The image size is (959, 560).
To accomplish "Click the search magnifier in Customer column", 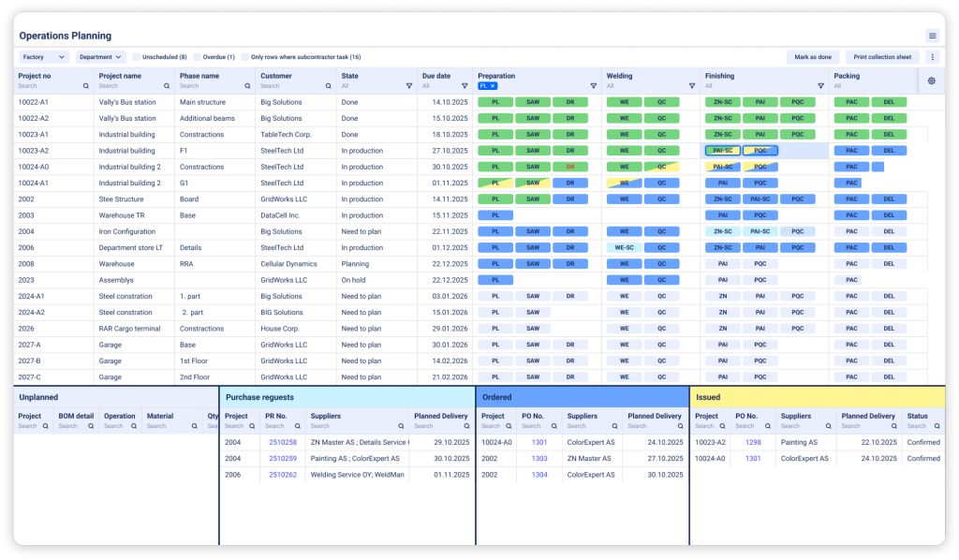I will pos(327,84).
